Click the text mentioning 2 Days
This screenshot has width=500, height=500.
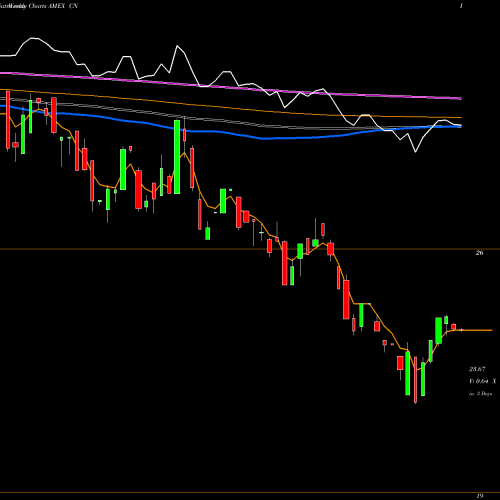[481, 394]
